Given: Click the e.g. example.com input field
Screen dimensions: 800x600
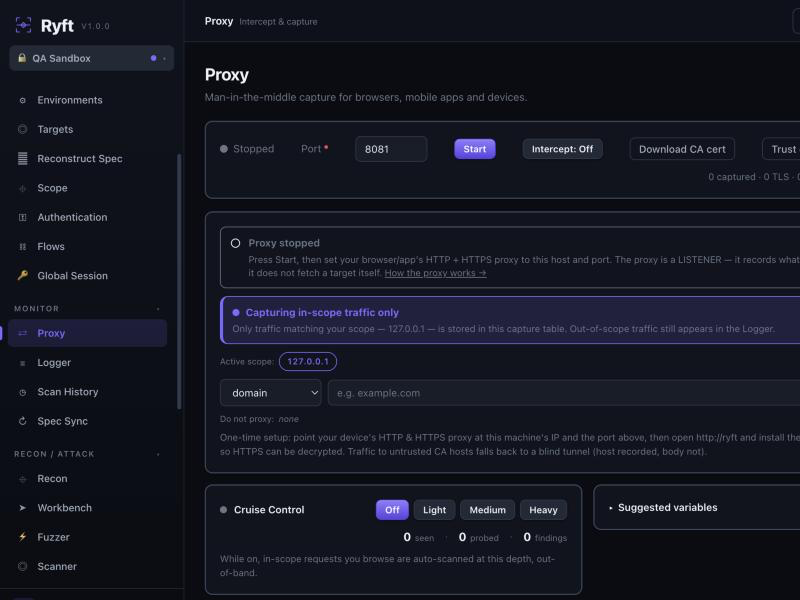Looking at the screenshot, I should point(564,393).
